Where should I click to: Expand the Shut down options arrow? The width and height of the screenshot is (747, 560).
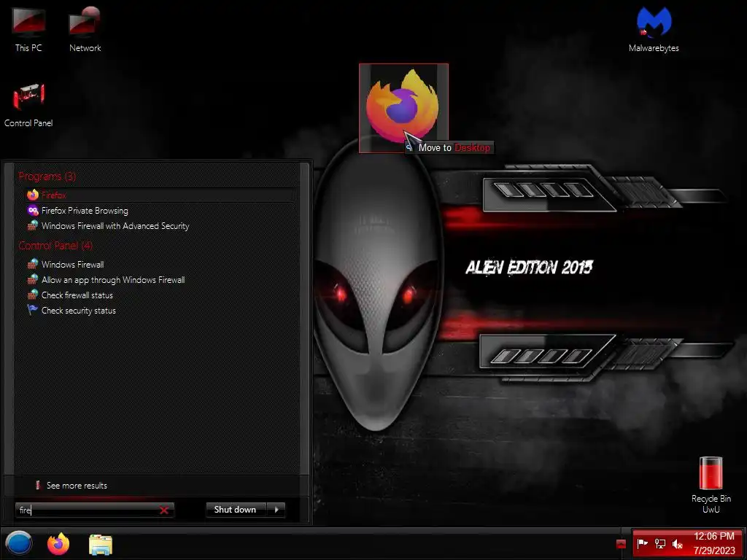pyautogui.click(x=276, y=510)
